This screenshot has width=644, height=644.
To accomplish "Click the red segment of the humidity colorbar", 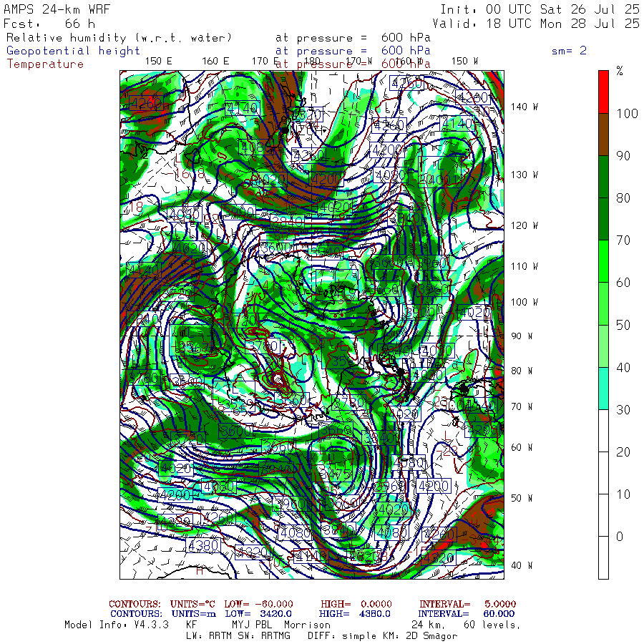I will [603, 92].
